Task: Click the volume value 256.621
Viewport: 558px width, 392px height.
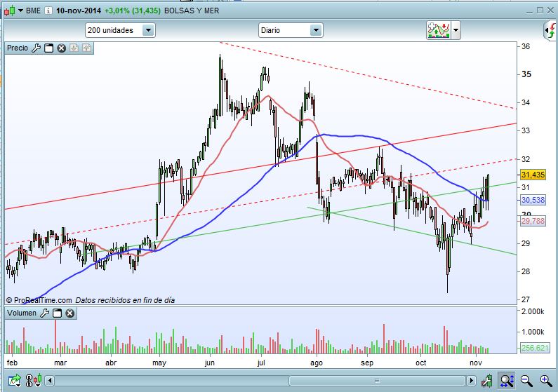Action: (535, 348)
